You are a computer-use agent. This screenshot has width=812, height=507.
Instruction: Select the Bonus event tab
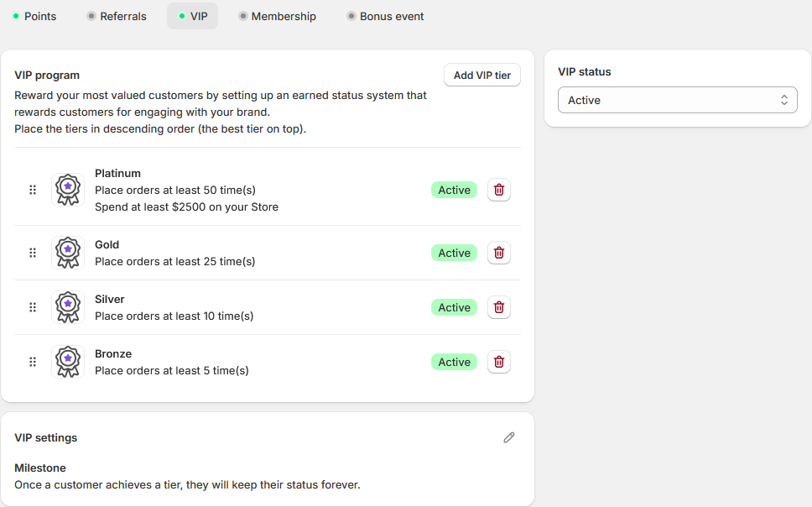point(385,16)
